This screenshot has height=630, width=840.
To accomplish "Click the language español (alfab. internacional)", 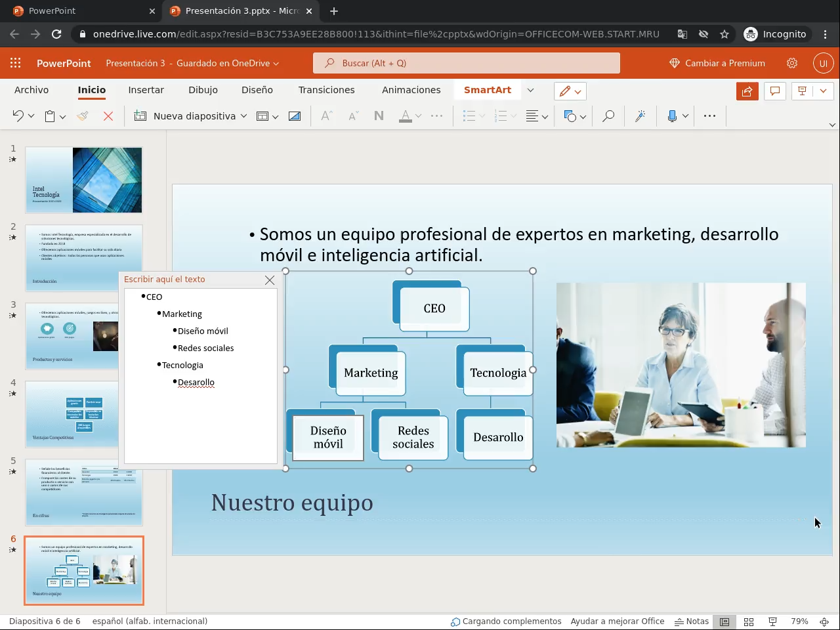I will coord(150,621).
